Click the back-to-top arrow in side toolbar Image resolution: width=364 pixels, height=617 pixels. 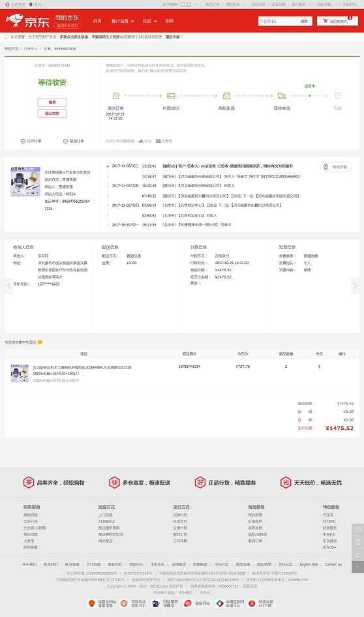pos(357,567)
